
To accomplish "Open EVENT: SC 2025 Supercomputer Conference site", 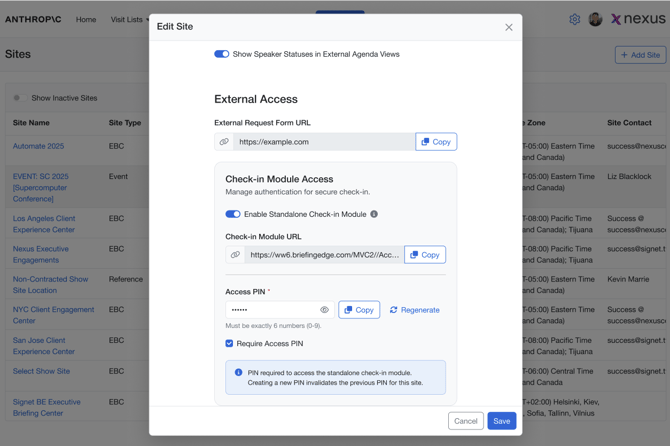I will 41,188.
